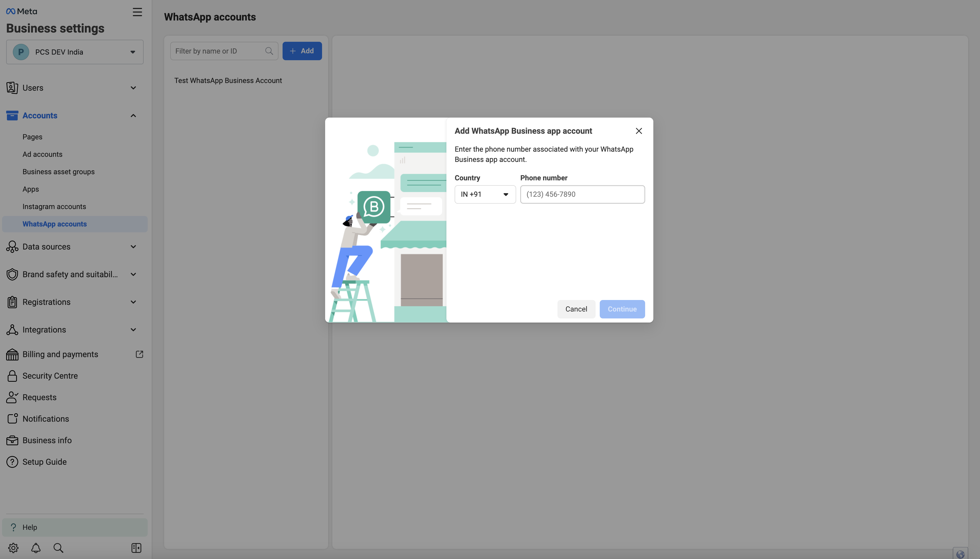This screenshot has width=980, height=559.
Task: Open the PCS DEV India business selector
Action: click(x=75, y=52)
